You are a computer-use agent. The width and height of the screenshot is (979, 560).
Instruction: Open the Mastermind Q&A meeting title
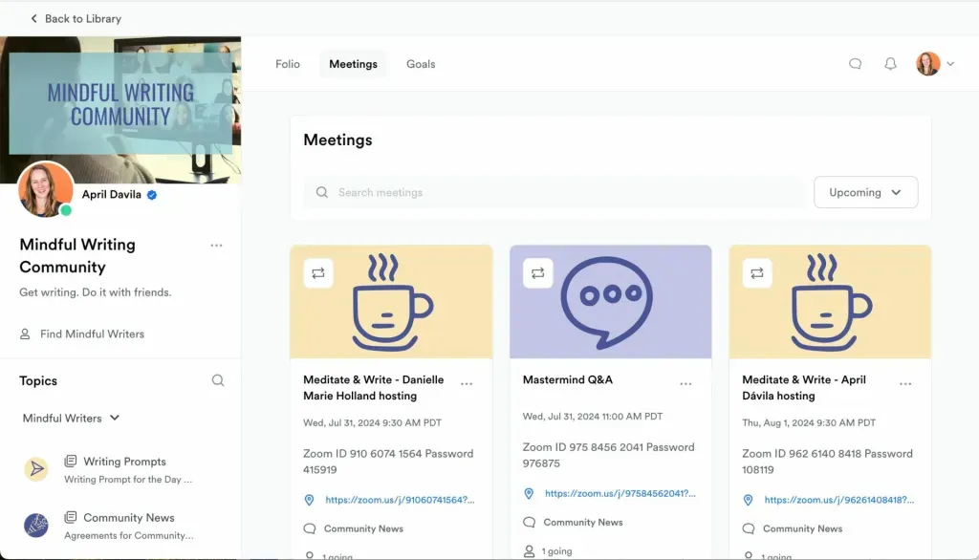click(568, 379)
